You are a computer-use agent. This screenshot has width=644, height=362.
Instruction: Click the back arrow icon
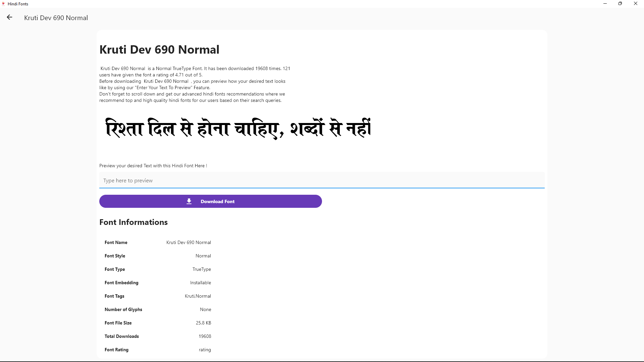tap(9, 17)
